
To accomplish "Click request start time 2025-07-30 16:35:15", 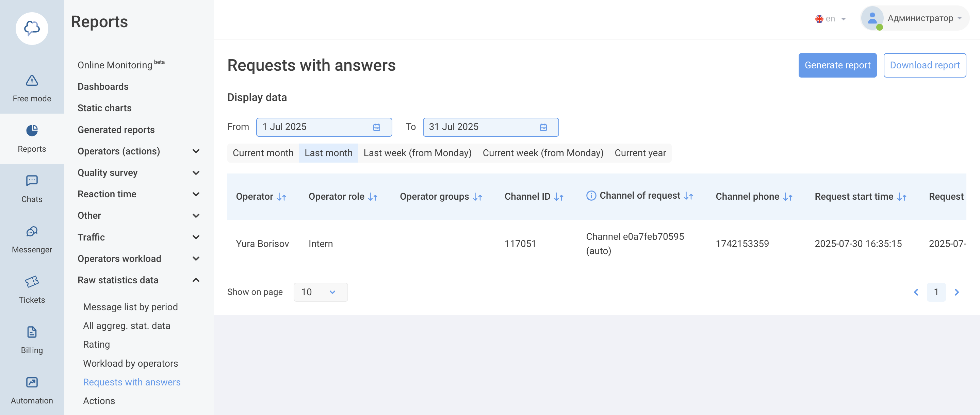I will tap(858, 244).
